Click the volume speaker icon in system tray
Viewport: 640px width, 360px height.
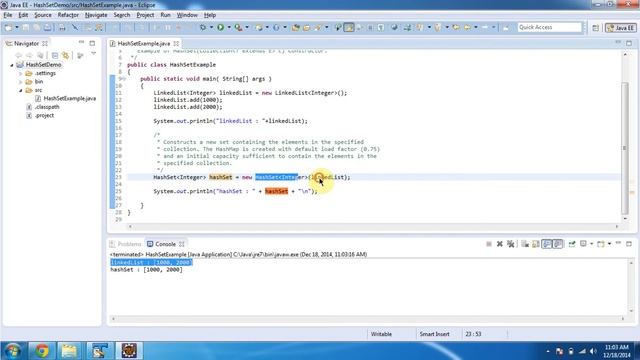tap(593, 351)
